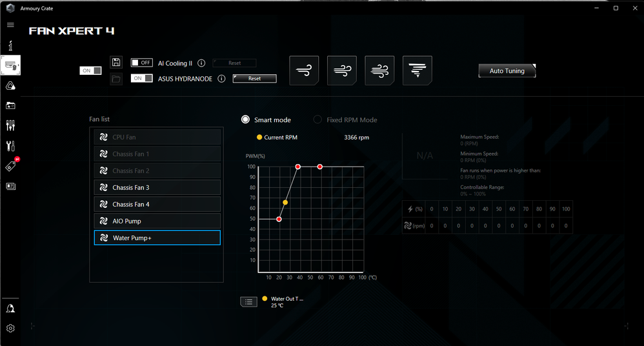The image size is (644, 346).
Task: Open Scenario Profiles sliders icon in sidebar
Action: (10, 125)
